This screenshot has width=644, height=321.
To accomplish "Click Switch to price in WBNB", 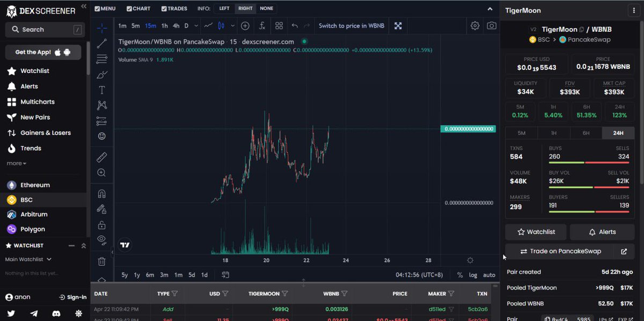I will click(x=352, y=26).
